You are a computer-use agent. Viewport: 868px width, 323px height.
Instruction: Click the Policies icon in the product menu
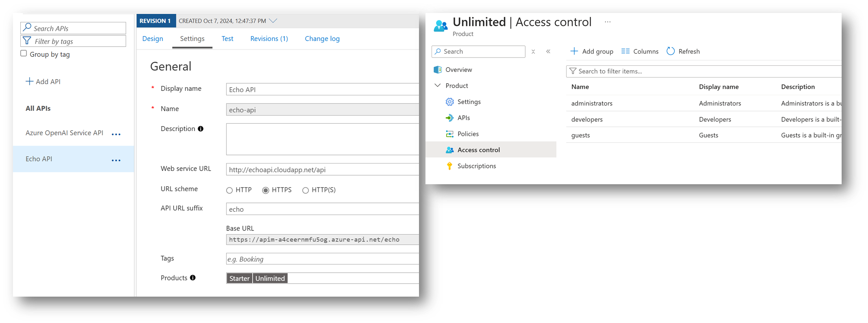[x=449, y=134]
